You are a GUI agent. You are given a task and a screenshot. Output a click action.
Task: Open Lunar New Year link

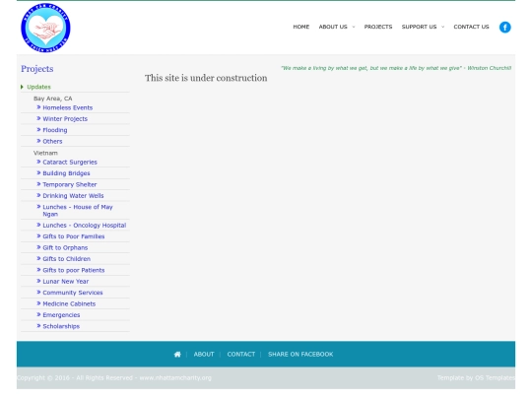click(65, 281)
